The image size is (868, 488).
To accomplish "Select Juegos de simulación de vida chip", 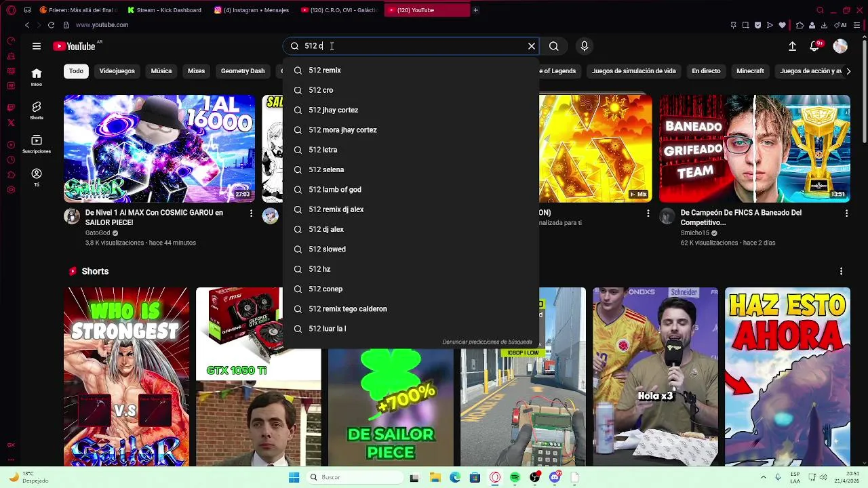I will (x=633, y=70).
